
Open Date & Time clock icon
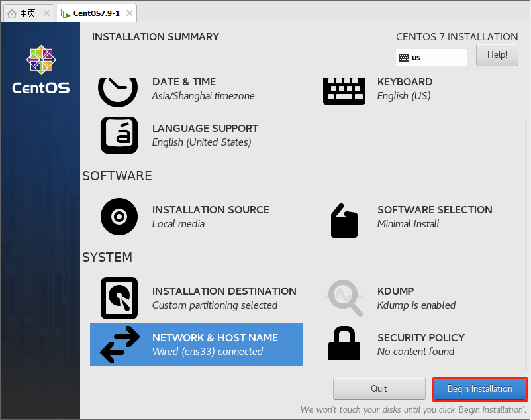tap(118, 91)
